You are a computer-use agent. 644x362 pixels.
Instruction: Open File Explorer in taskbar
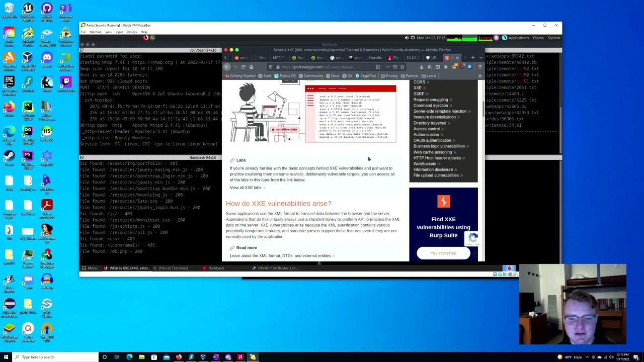tap(142, 357)
